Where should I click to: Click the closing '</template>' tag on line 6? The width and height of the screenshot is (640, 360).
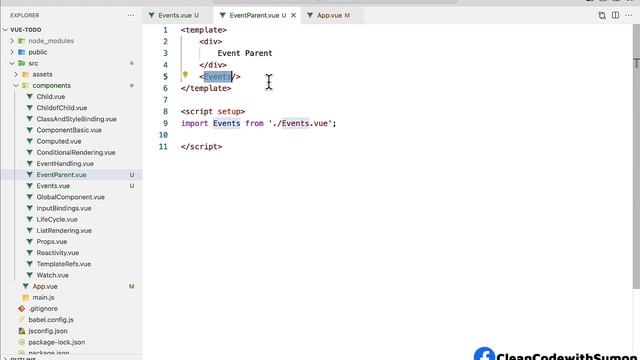[206, 88]
